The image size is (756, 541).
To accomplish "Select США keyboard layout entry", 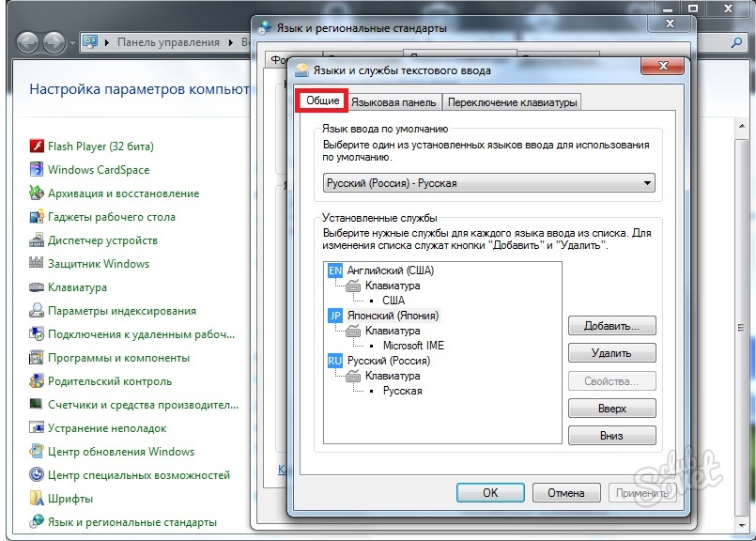I will tap(393, 301).
